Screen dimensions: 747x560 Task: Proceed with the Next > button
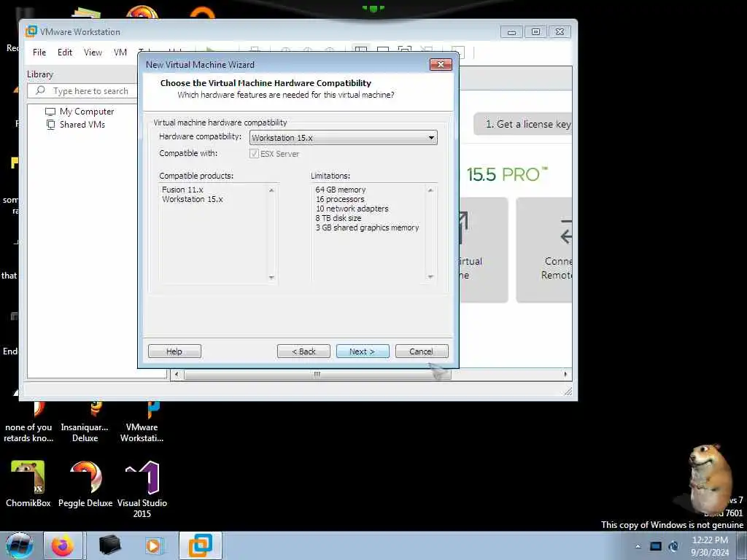click(x=363, y=351)
